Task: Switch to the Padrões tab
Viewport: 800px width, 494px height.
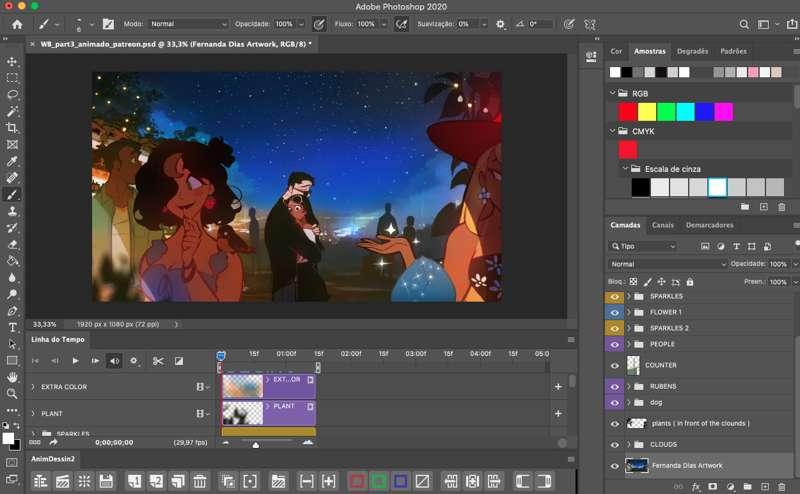Action: [733, 51]
